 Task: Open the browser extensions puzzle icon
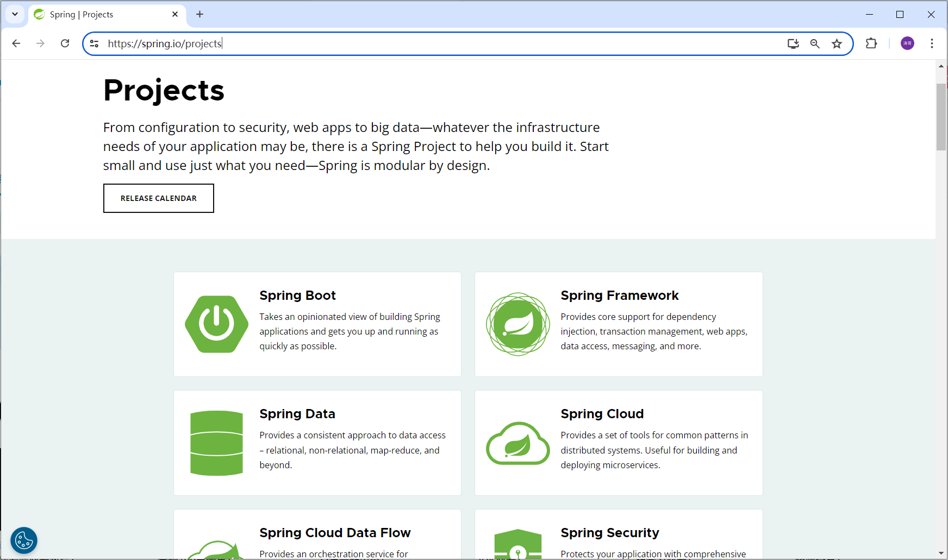[x=871, y=43]
